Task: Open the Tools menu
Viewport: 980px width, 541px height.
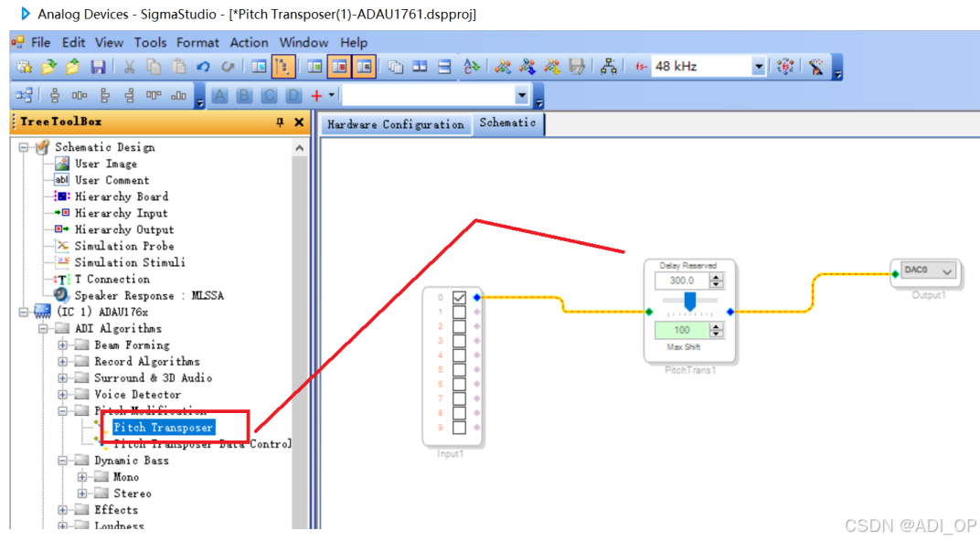Action: (x=150, y=42)
